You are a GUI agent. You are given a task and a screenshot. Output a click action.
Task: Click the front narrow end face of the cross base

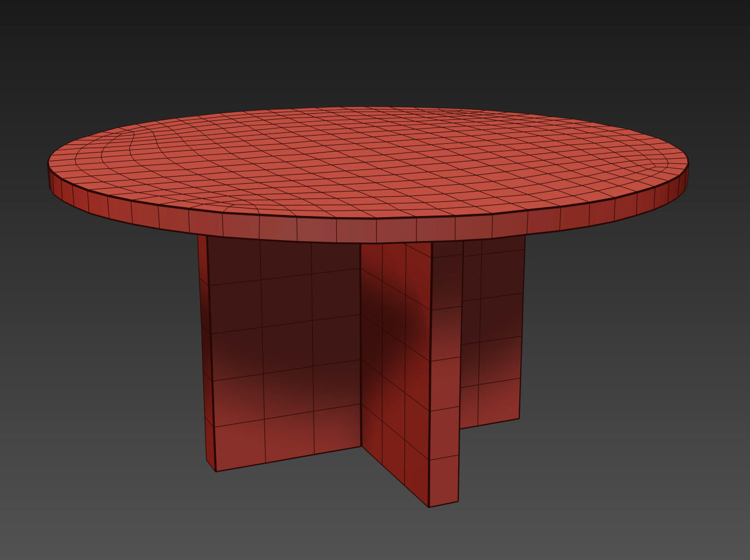[x=444, y=375]
